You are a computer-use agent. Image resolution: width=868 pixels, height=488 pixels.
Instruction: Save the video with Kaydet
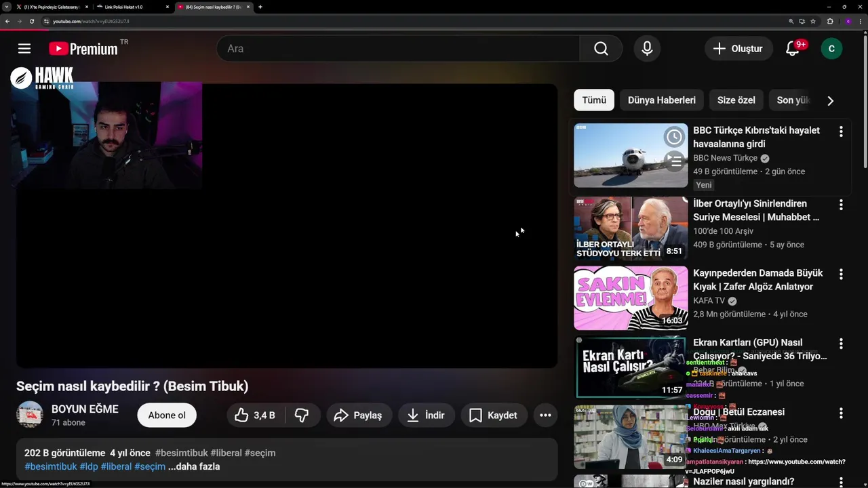coord(494,415)
